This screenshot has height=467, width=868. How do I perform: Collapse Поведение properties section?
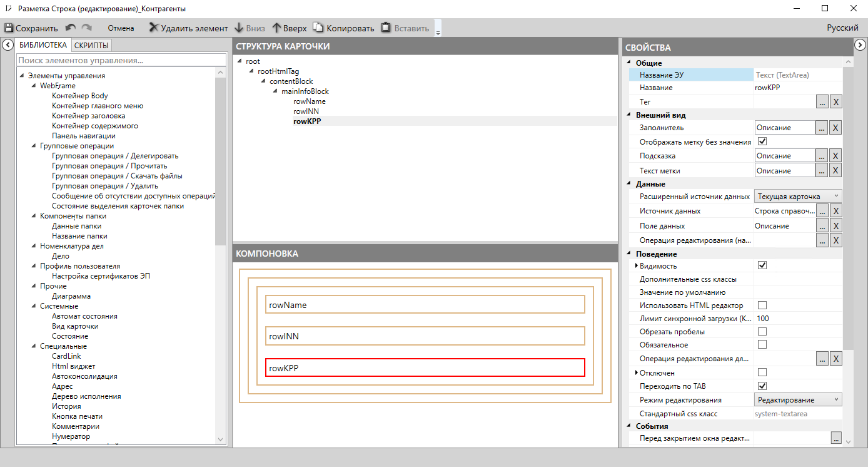630,254
